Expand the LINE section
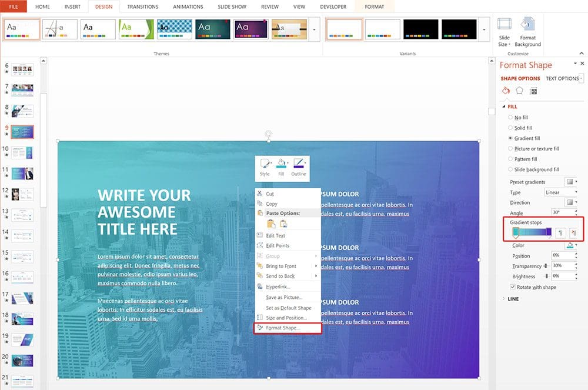 (x=512, y=299)
